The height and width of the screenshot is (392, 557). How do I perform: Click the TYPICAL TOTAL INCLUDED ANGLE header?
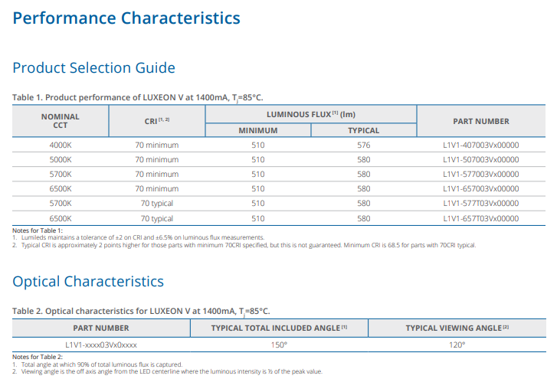click(279, 328)
